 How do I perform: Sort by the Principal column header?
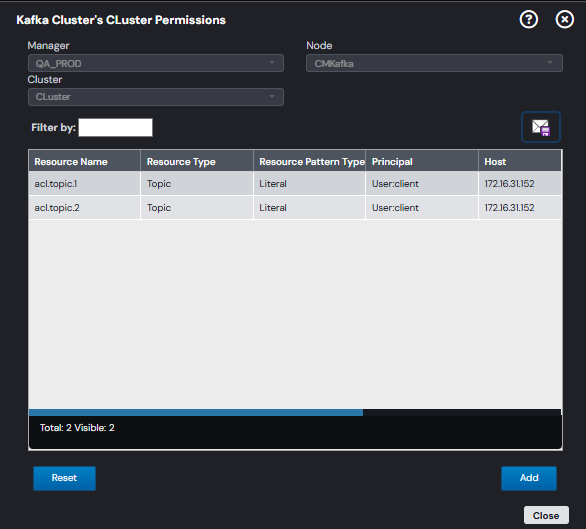coord(422,162)
